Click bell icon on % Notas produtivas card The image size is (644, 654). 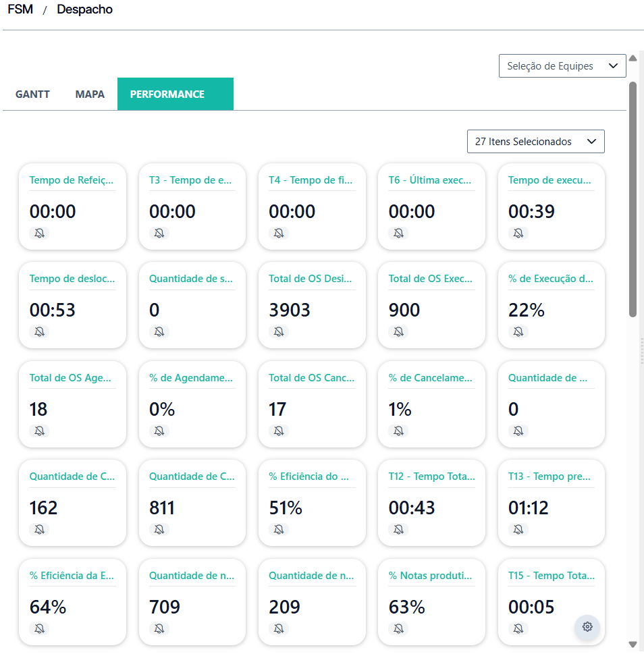pos(399,628)
